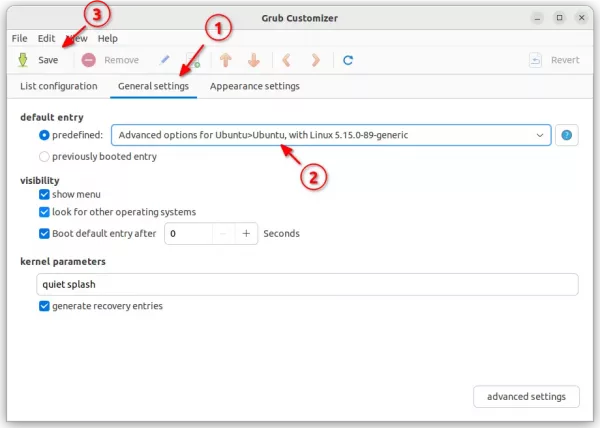600x428 pixels.
Task: Select the predefined radio button
Action: (44, 135)
